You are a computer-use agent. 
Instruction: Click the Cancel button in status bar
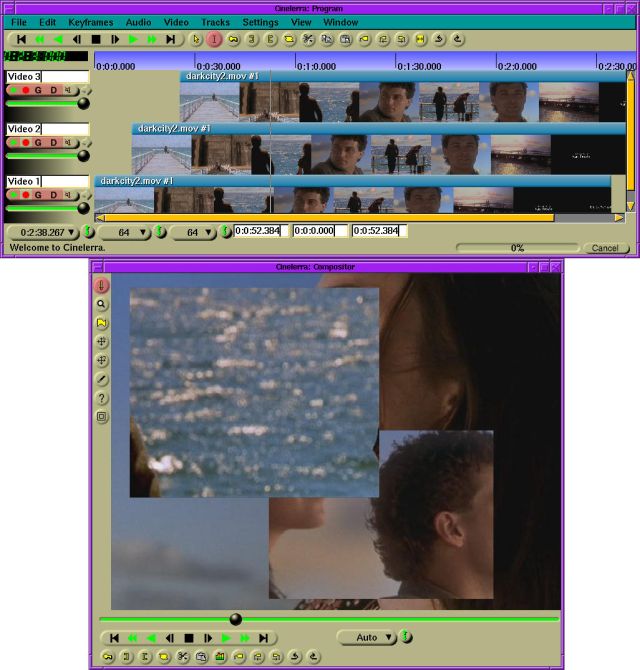605,247
